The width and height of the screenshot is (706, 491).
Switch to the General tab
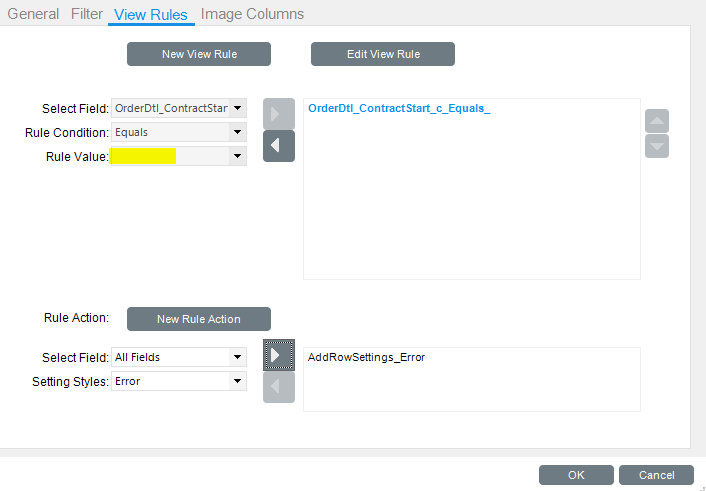pyautogui.click(x=34, y=14)
